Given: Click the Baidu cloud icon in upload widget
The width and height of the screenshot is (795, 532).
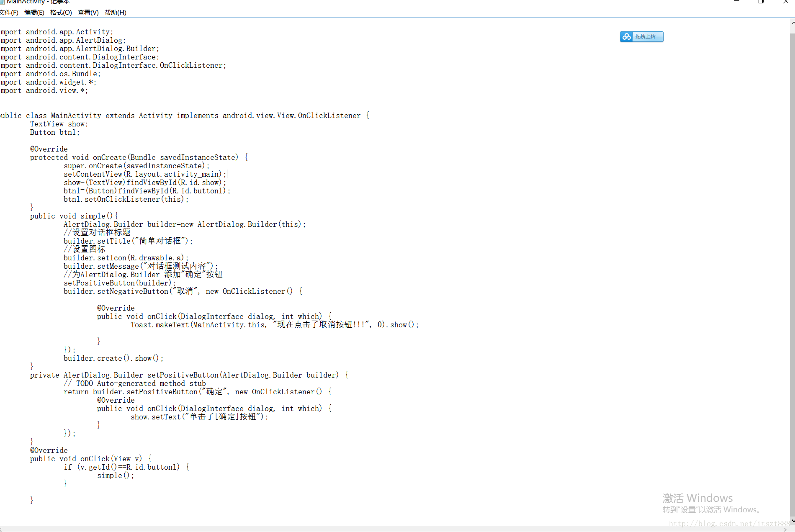Looking at the screenshot, I should [x=626, y=37].
